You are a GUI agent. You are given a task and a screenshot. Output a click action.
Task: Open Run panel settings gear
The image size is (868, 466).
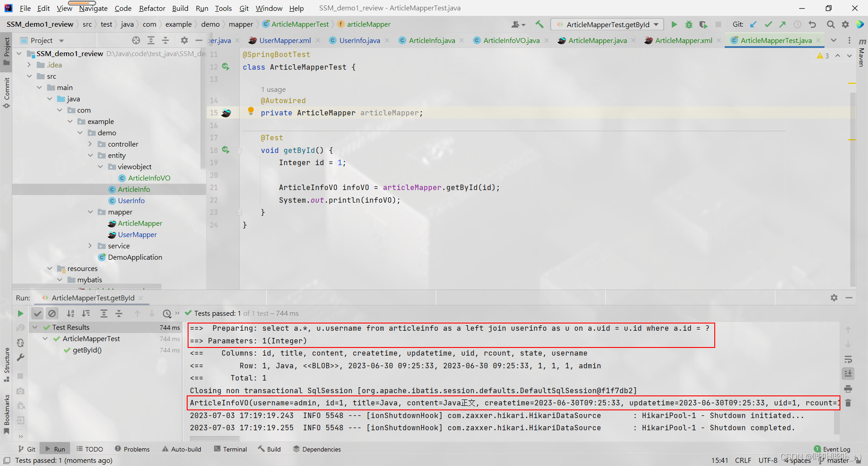pyautogui.click(x=834, y=298)
